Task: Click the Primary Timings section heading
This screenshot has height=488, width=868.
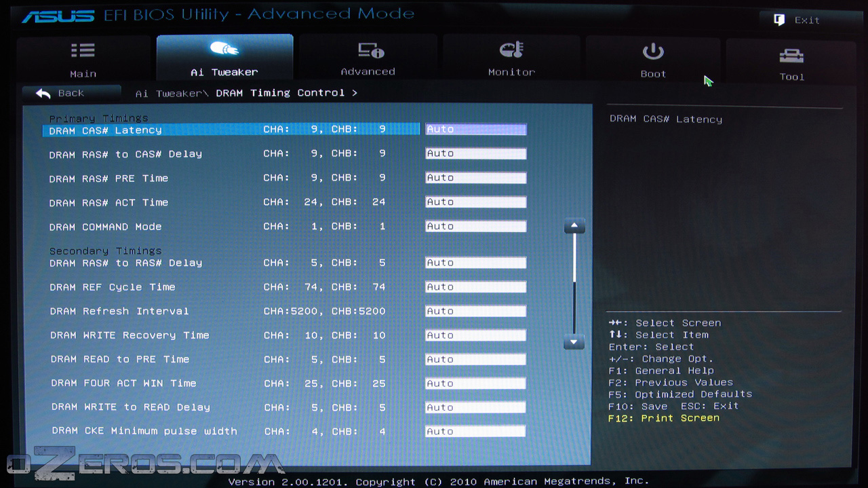Action: point(98,119)
